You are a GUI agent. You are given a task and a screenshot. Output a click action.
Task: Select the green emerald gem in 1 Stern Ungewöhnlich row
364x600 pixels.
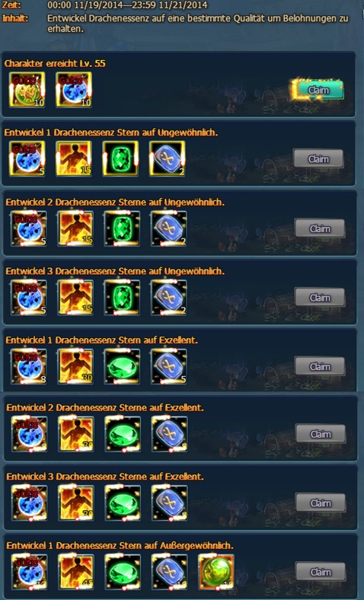click(120, 158)
